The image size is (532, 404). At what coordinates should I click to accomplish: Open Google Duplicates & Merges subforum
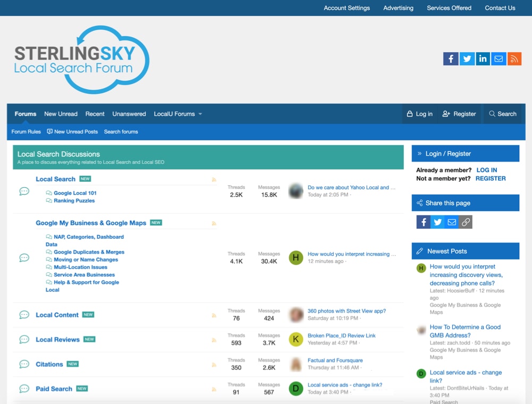[x=89, y=252]
